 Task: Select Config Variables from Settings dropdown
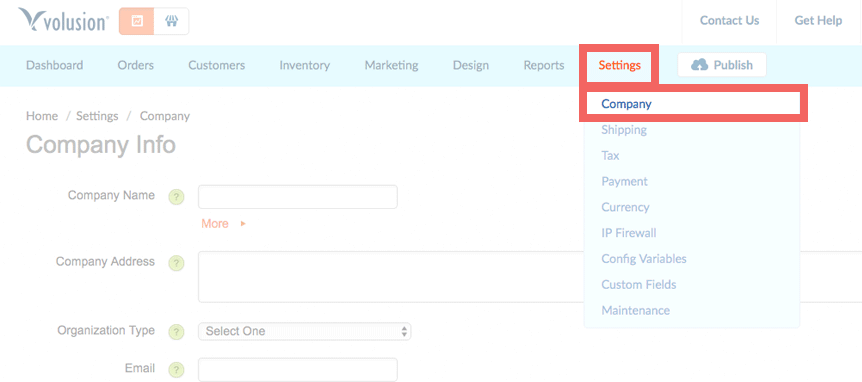pos(644,259)
